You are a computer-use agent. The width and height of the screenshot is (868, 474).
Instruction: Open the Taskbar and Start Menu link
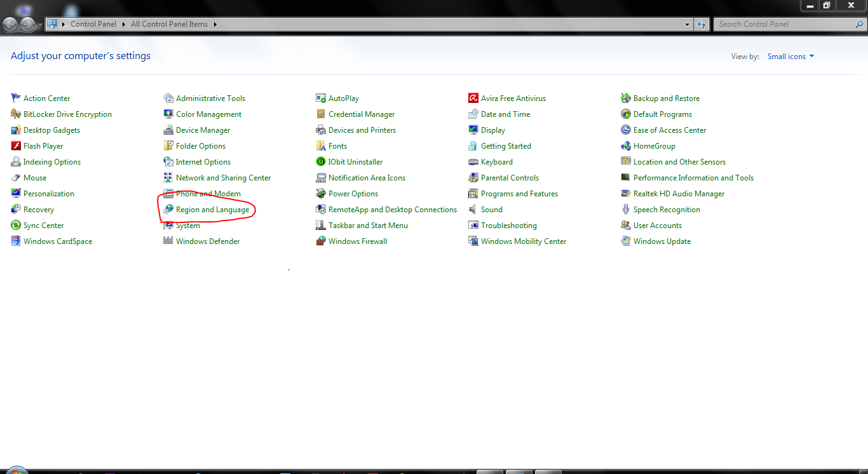[x=368, y=225]
